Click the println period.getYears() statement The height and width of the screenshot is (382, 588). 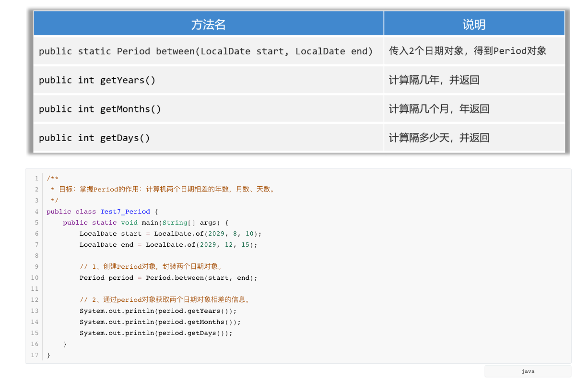pyautogui.click(x=158, y=311)
